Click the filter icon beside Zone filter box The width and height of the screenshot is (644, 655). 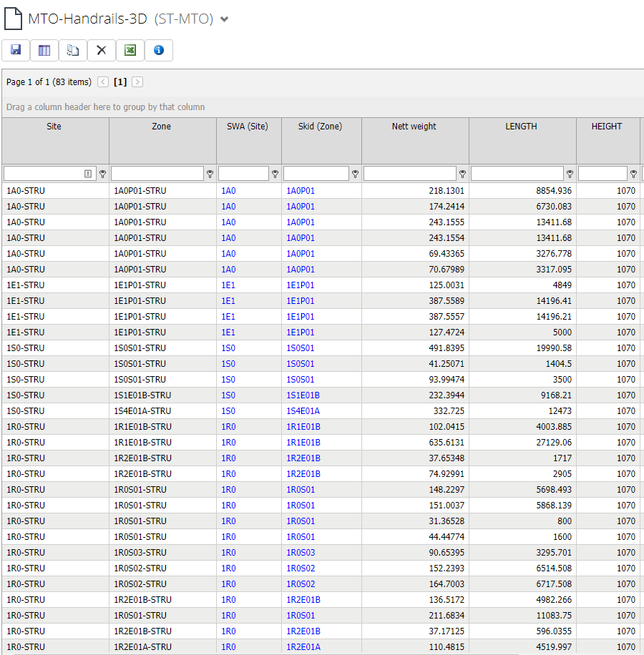[210, 174]
